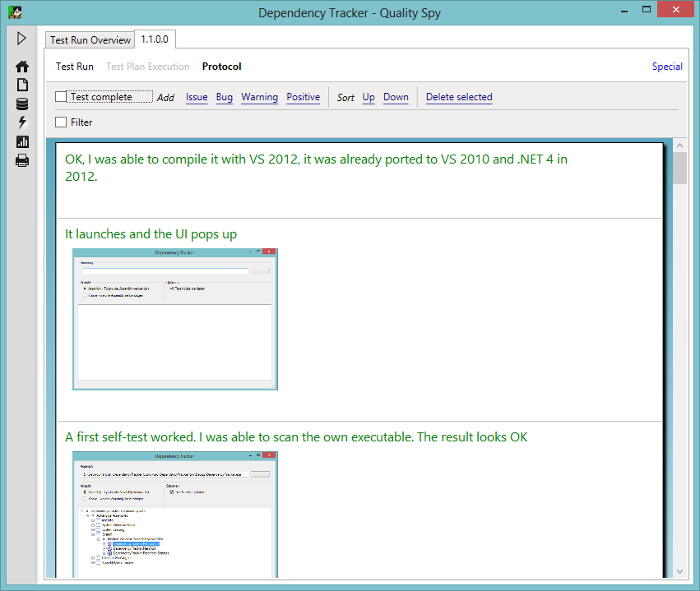700x591 pixels.
Task: Select the Protocol section
Action: 222,67
